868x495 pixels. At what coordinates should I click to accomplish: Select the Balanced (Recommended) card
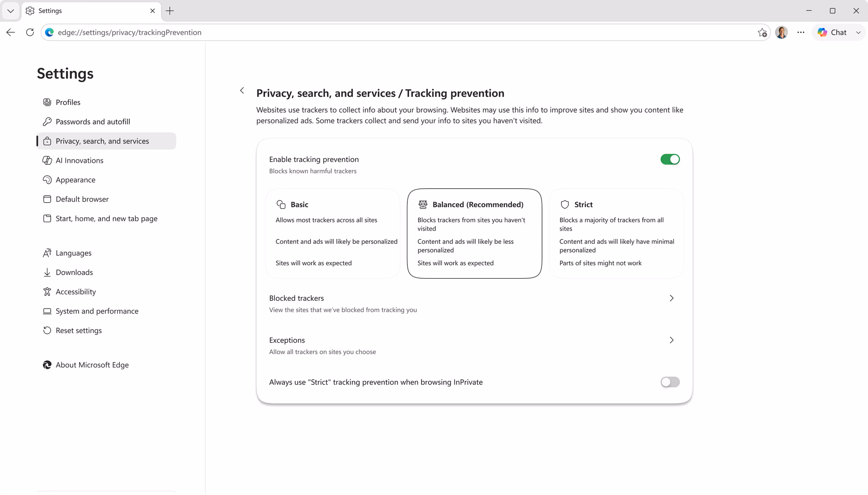tap(475, 233)
